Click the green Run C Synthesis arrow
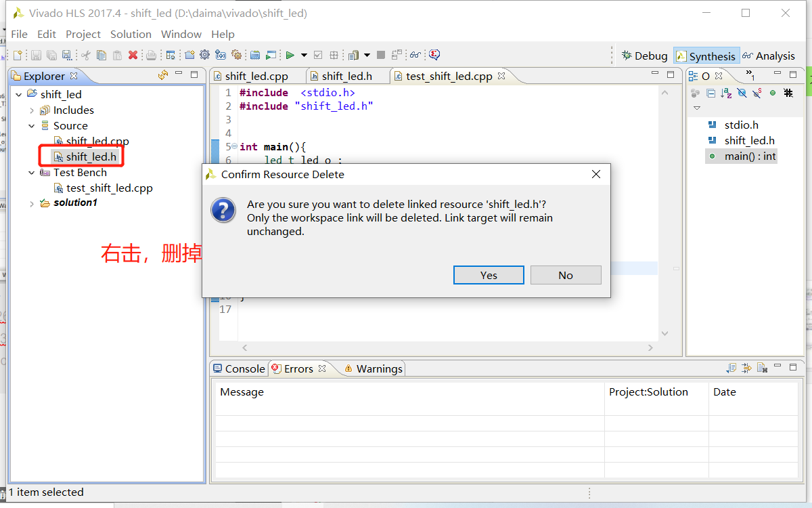Viewport: 812px width, 508px height. (290, 55)
